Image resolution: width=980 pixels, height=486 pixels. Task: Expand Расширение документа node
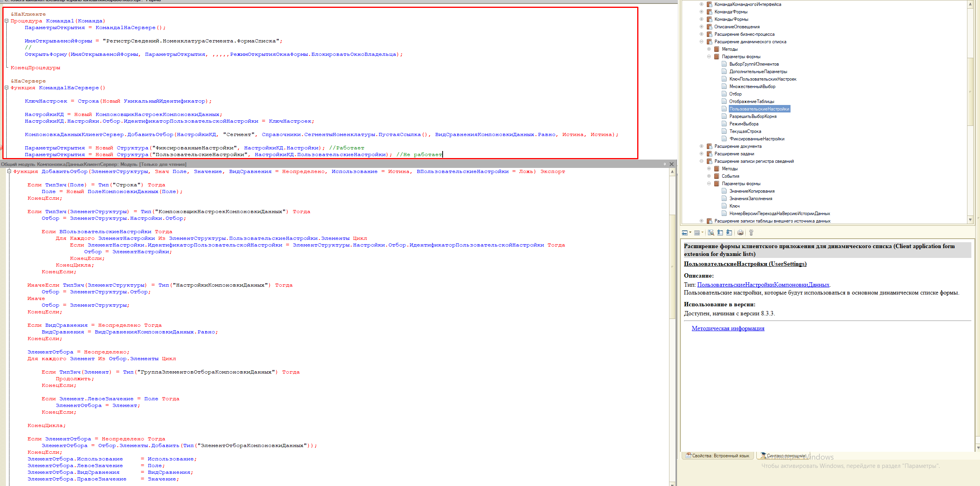701,146
